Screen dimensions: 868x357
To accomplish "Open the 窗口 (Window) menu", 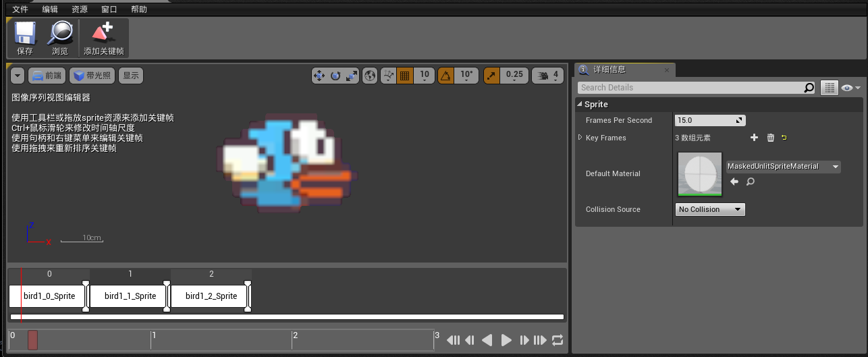I will [x=109, y=9].
